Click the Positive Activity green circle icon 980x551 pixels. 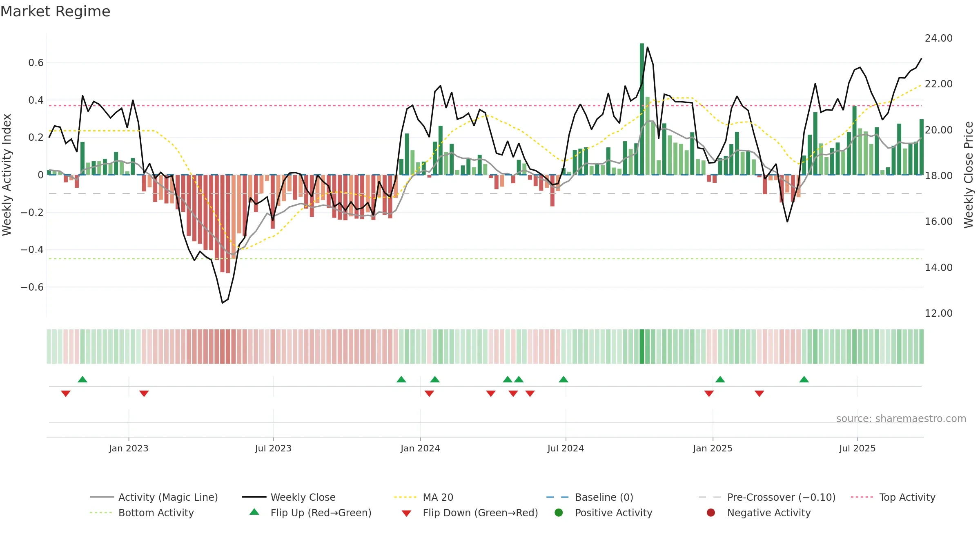tap(559, 512)
